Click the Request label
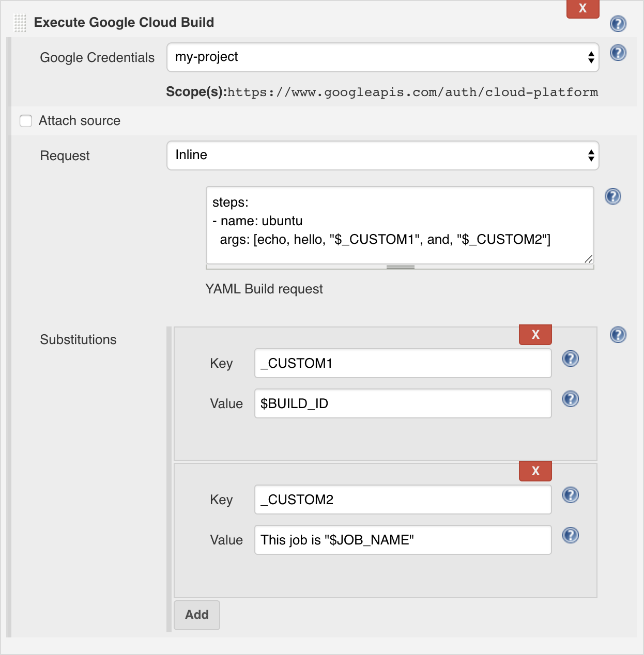 65,155
